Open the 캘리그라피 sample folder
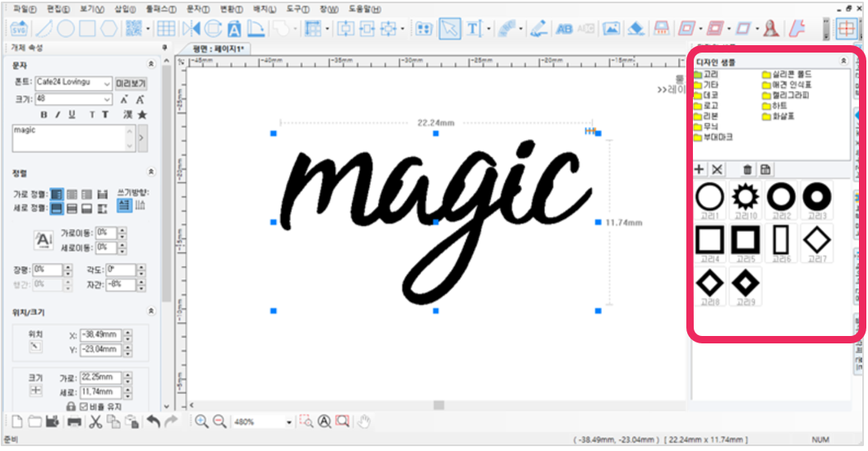868x451 pixels. tap(786, 95)
